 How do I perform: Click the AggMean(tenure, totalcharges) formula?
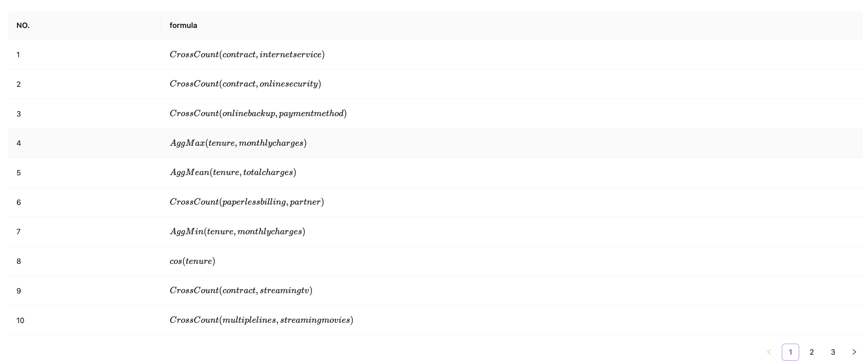click(233, 173)
